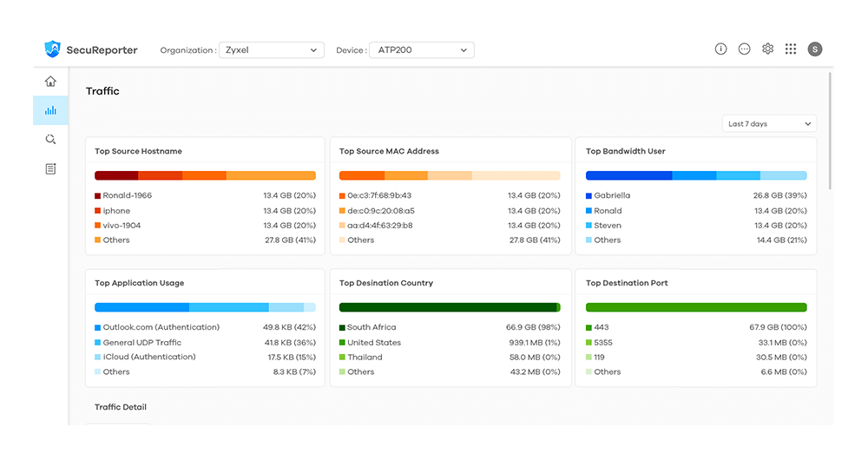This screenshot has height=460, width=868.
Task: Open the chat message bubble icon
Action: tap(744, 49)
